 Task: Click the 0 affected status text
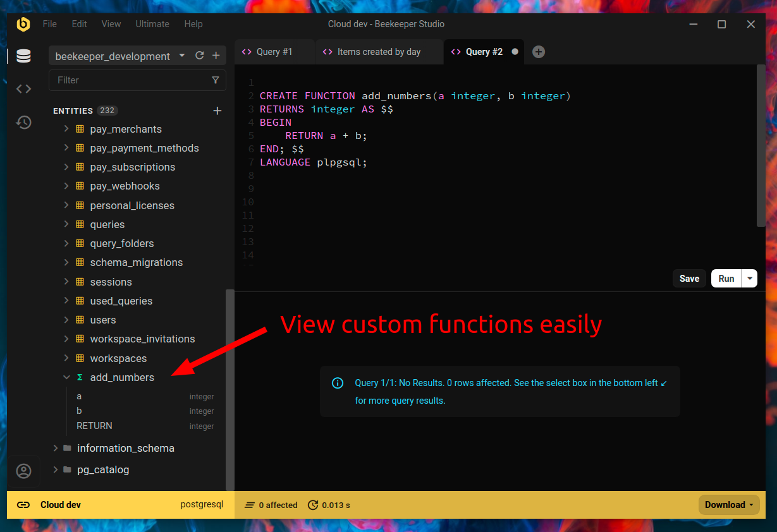tap(278, 505)
